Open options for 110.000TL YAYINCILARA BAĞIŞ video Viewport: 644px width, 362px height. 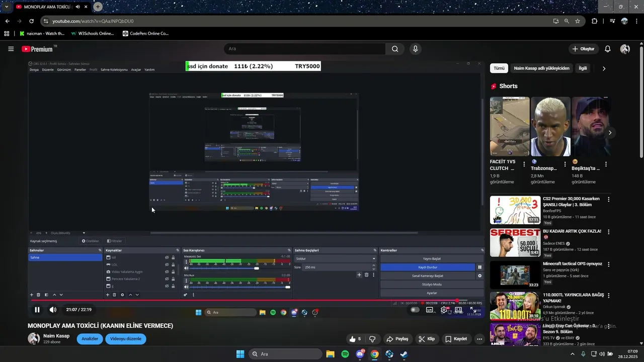tap(609, 296)
